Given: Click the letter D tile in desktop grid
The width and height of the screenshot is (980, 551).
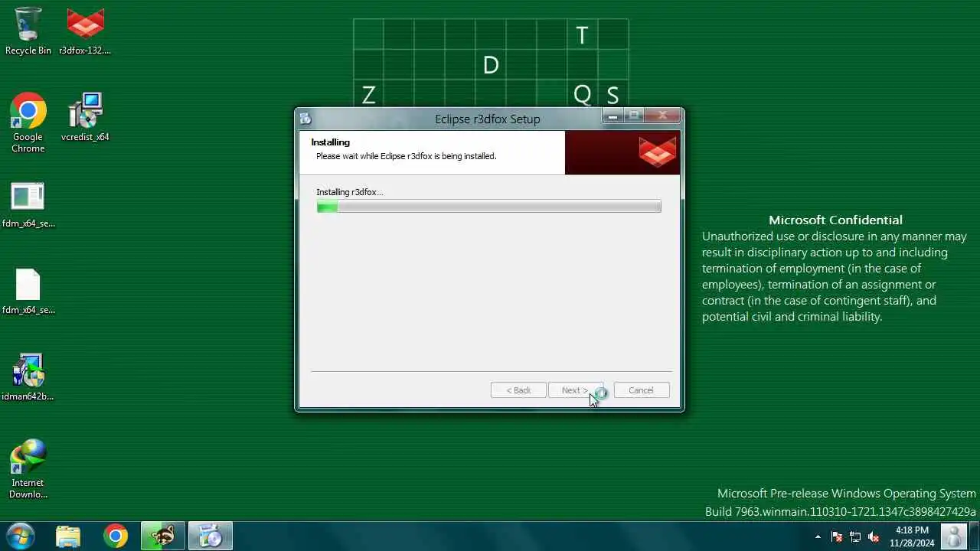Looking at the screenshot, I should pos(491,65).
